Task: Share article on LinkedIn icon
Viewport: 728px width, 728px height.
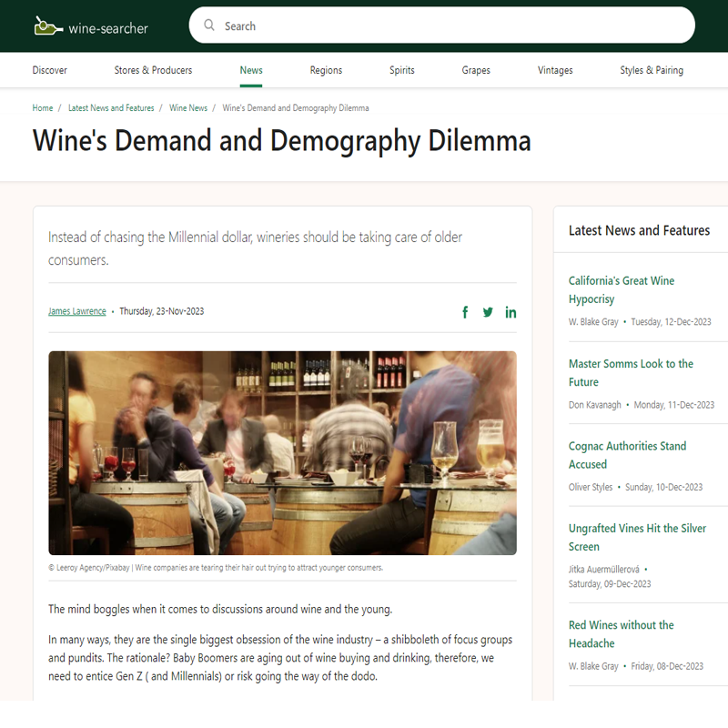Action: (511, 312)
